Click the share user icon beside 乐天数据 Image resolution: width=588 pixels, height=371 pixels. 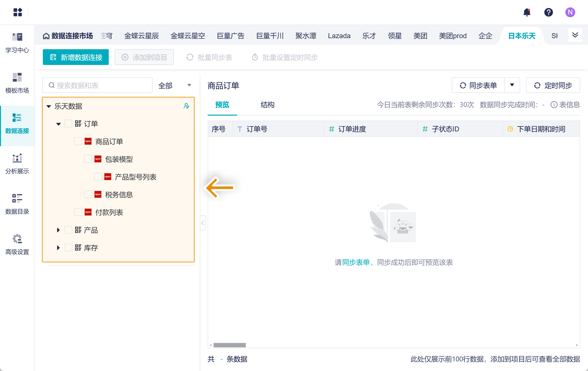click(186, 106)
